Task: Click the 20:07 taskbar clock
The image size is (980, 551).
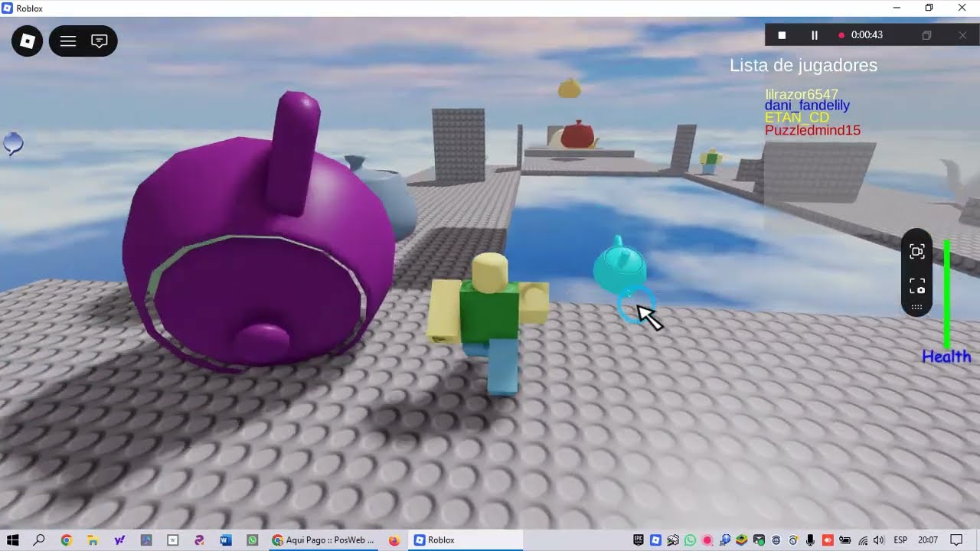Action: pos(928,540)
